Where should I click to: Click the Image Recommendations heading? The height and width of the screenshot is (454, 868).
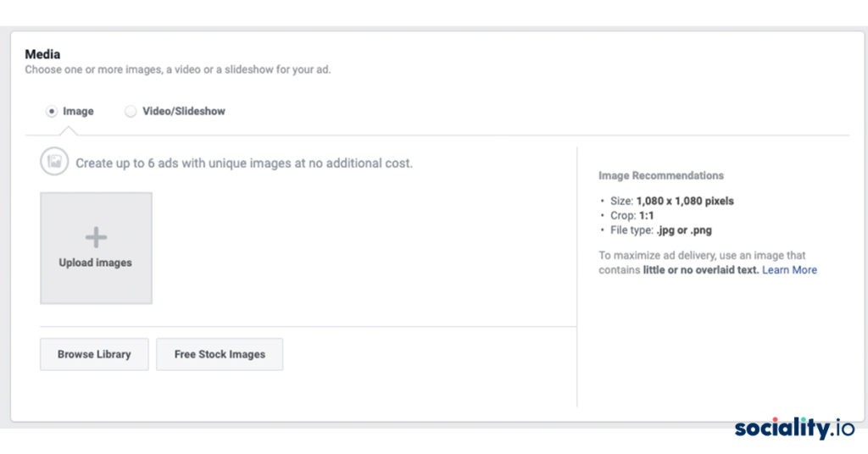(661, 175)
